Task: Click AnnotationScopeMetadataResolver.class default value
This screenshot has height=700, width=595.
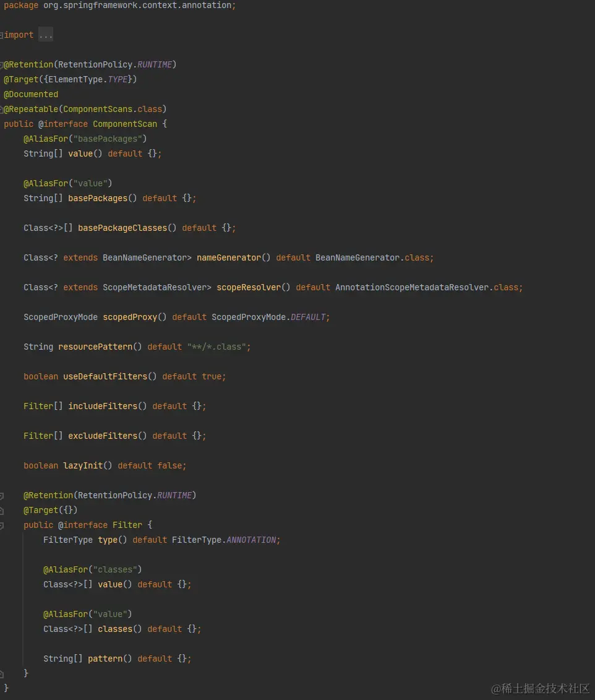Action: point(427,288)
